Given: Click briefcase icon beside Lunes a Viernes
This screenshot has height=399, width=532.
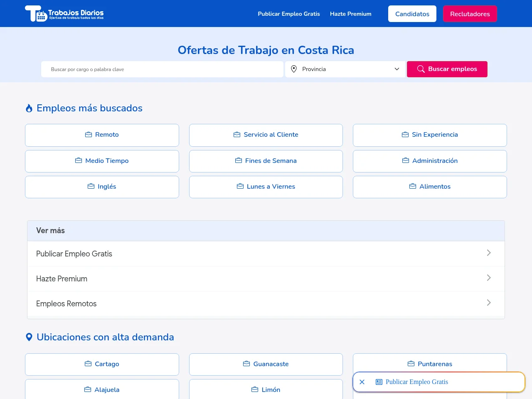Looking at the screenshot, I should (240, 186).
